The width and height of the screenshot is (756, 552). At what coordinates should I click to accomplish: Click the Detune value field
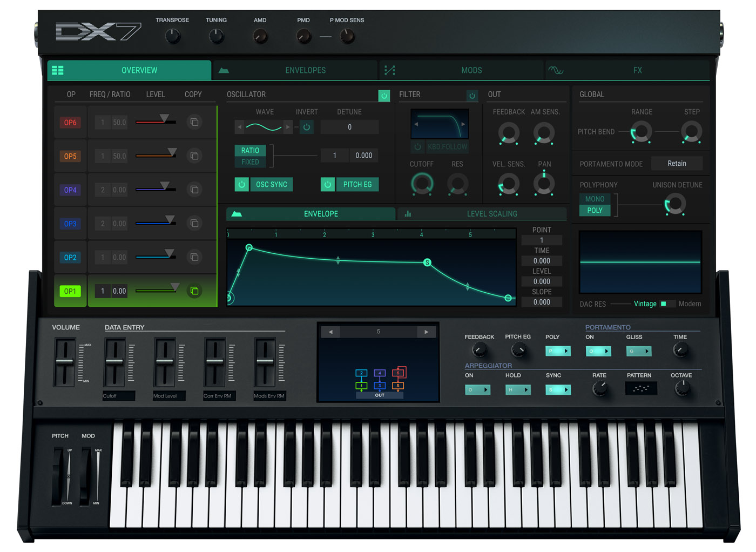pos(349,127)
